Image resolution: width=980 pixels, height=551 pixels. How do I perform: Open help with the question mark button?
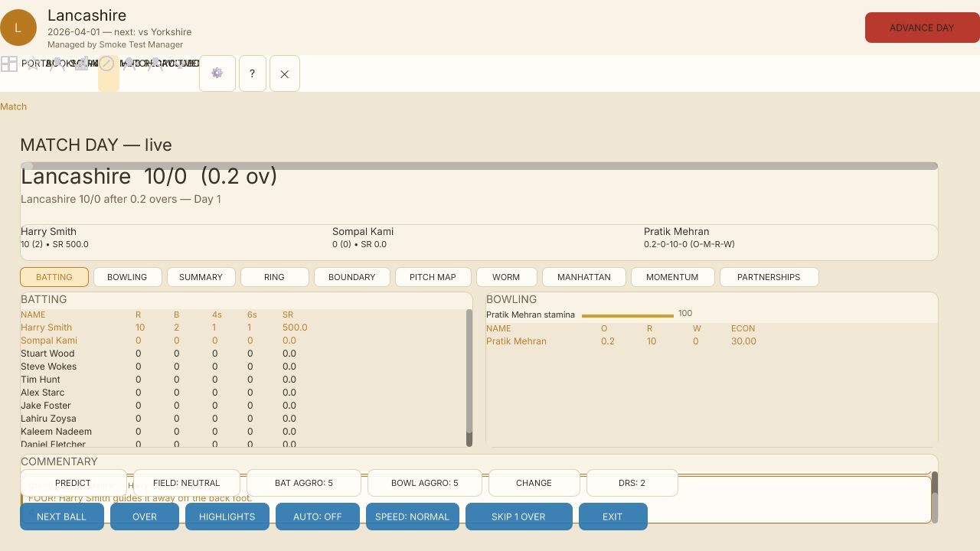[x=253, y=73]
